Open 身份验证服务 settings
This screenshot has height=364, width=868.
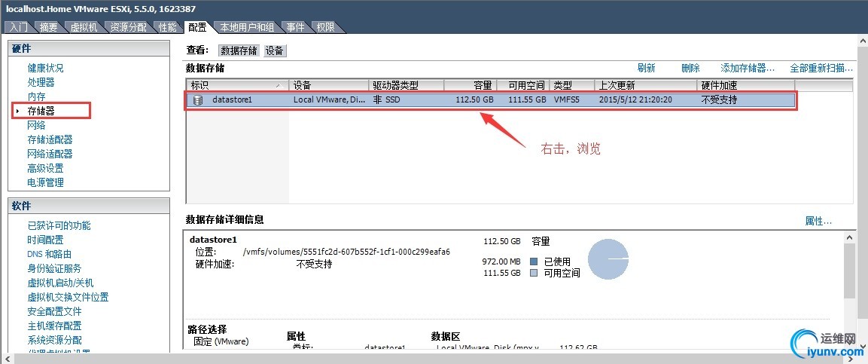pyautogui.click(x=54, y=269)
